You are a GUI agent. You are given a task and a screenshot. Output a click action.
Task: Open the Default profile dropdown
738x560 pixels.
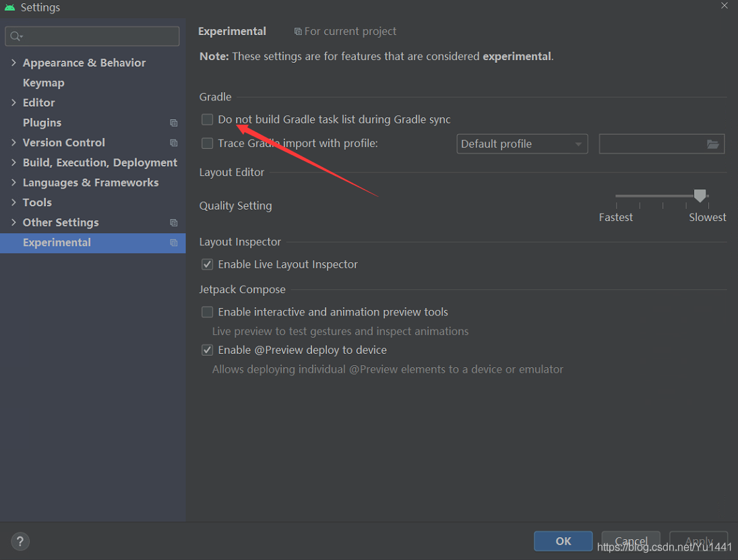(x=522, y=144)
